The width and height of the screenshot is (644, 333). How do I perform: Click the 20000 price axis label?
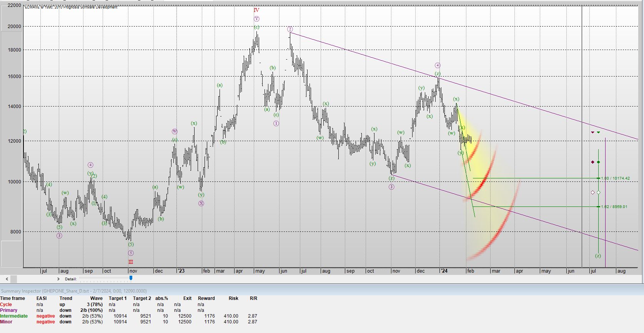tap(15, 27)
